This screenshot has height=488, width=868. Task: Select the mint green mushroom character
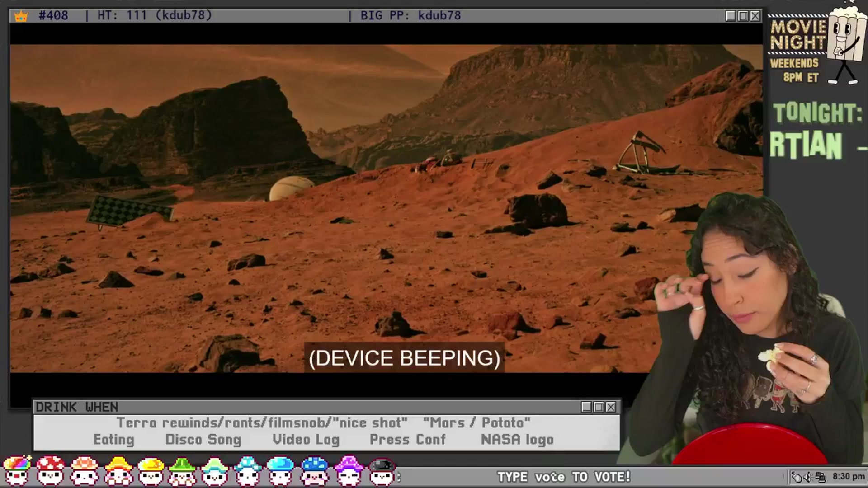point(215,471)
